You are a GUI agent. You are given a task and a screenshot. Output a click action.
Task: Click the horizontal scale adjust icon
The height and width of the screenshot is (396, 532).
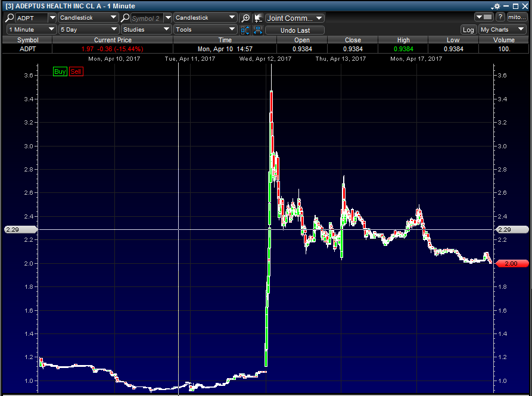coord(258,30)
